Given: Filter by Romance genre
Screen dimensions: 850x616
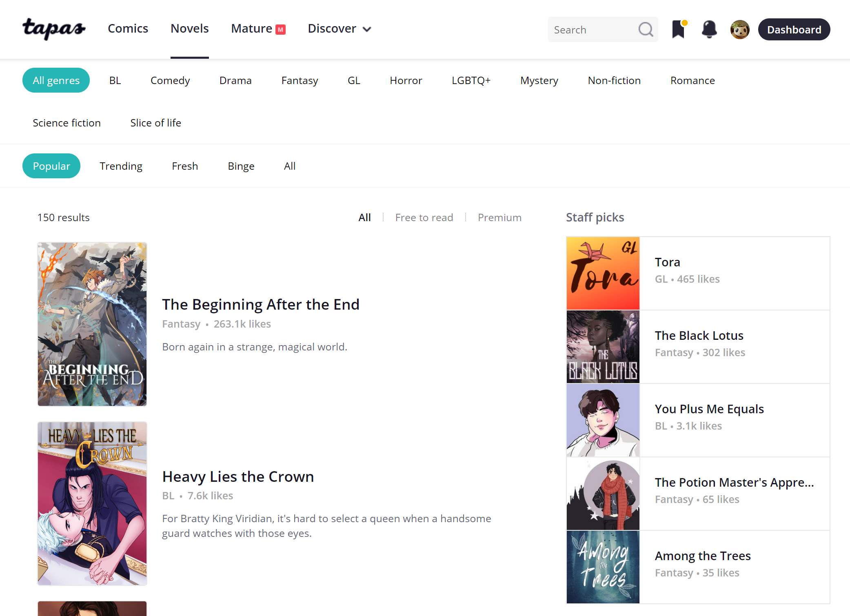Looking at the screenshot, I should 692,80.
